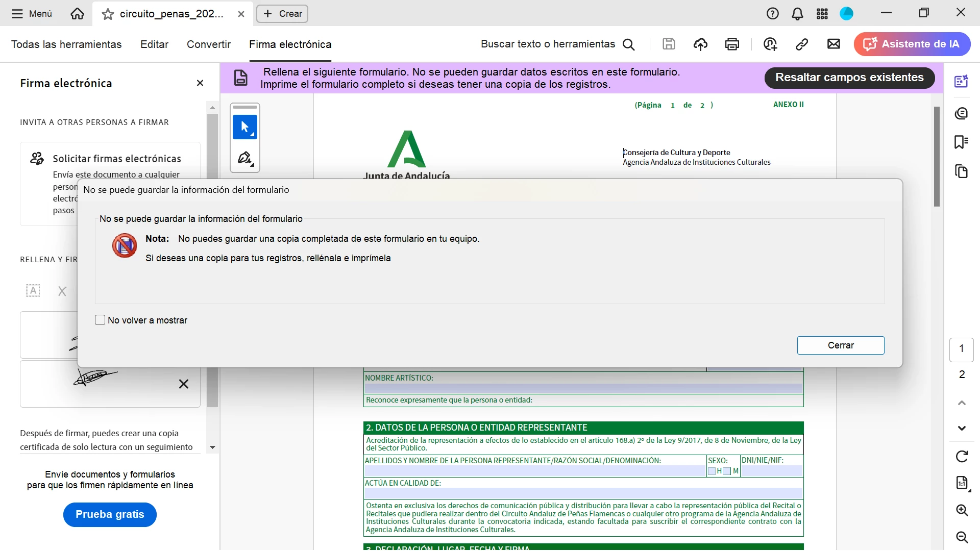
Task: Zoom in using magnifier plus icon
Action: point(962,510)
